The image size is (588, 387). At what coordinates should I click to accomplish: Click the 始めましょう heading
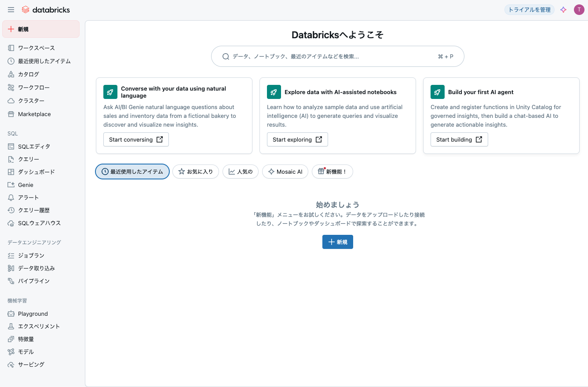(x=338, y=204)
